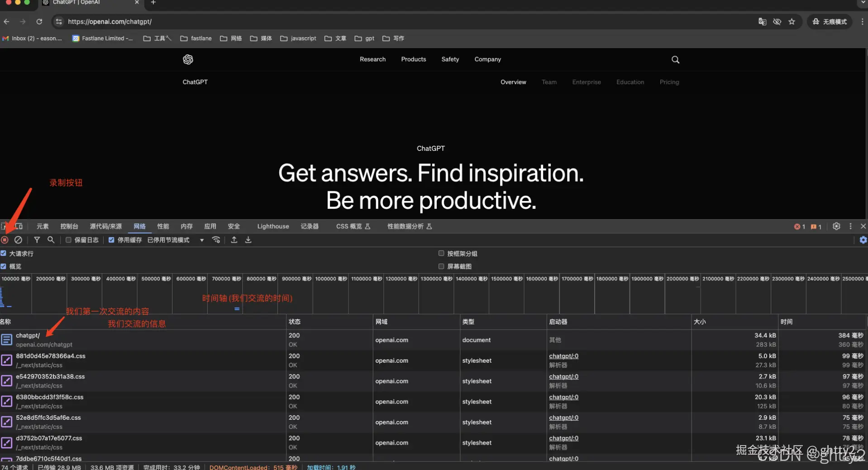View site information icon beside the URL
Viewport: 868px width, 470px height.
[x=59, y=22]
